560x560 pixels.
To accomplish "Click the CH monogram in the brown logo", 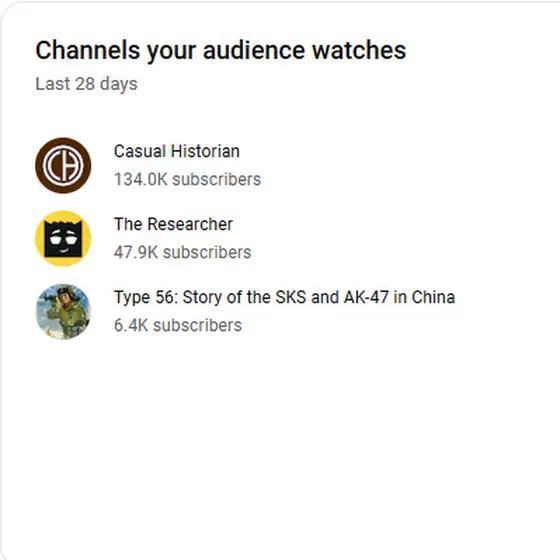I will coord(63,165).
